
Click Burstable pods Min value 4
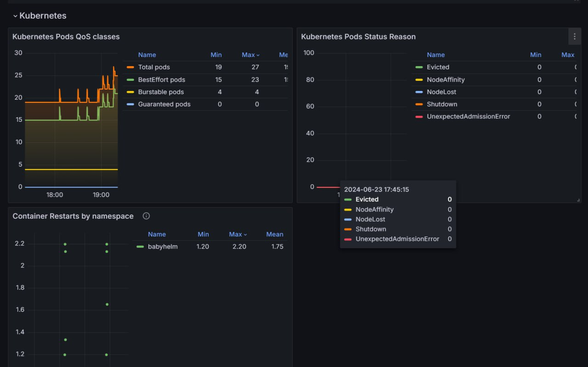pyautogui.click(x=220, y=92)
